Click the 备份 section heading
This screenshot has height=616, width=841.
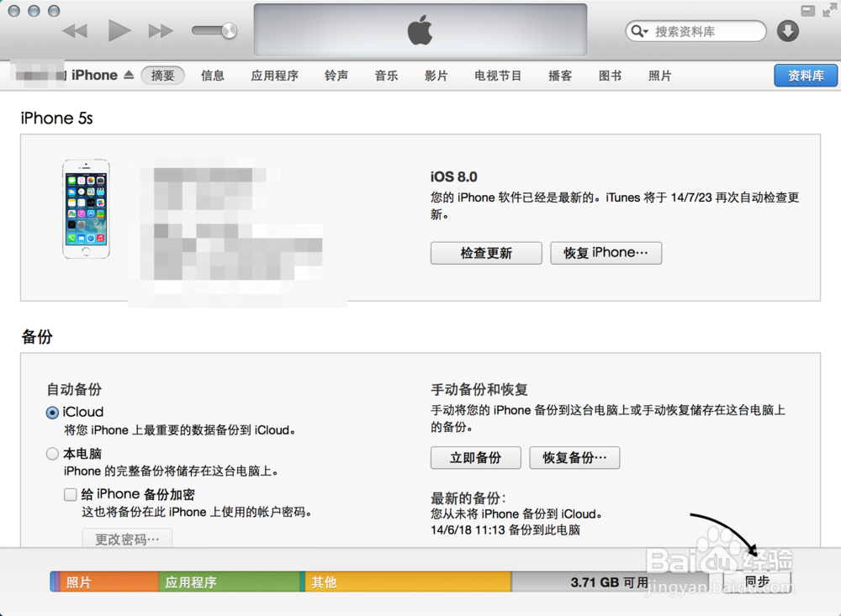pyautogui.click(x=37, y=337)
